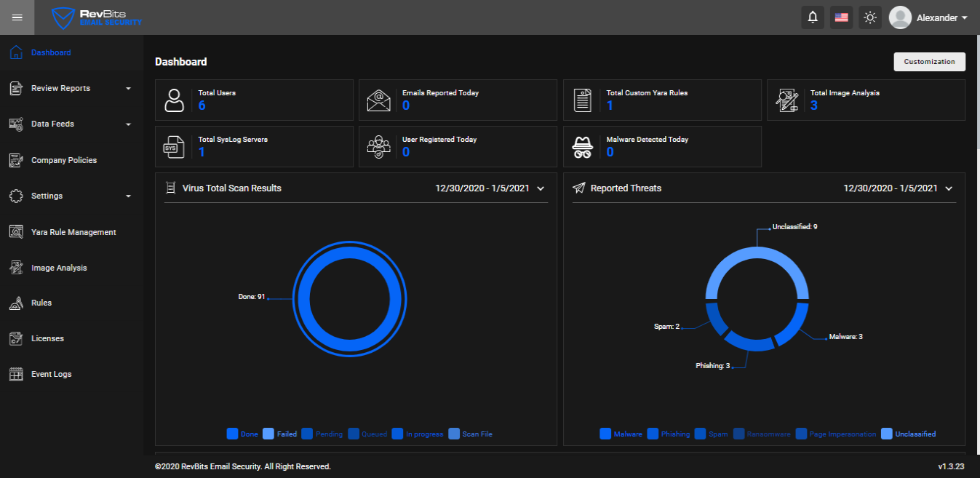Click the Licenses sidebar icon

click(16, 338)
